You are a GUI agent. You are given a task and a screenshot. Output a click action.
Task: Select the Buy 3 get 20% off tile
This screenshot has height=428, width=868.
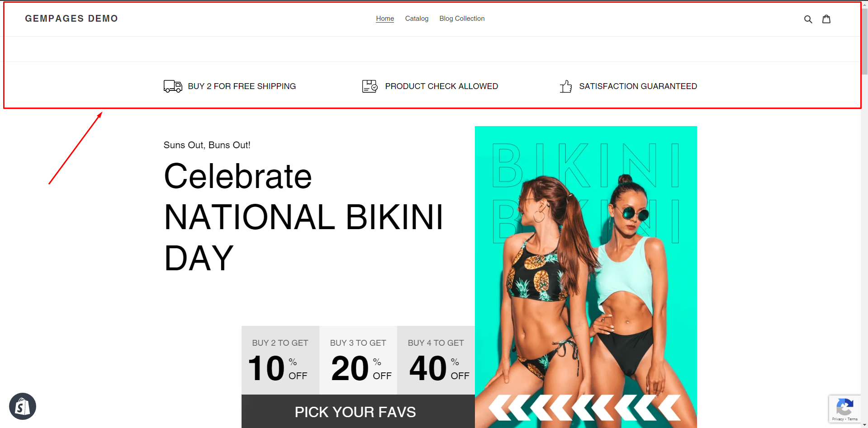pyautogui.click(x=358, y=360)
